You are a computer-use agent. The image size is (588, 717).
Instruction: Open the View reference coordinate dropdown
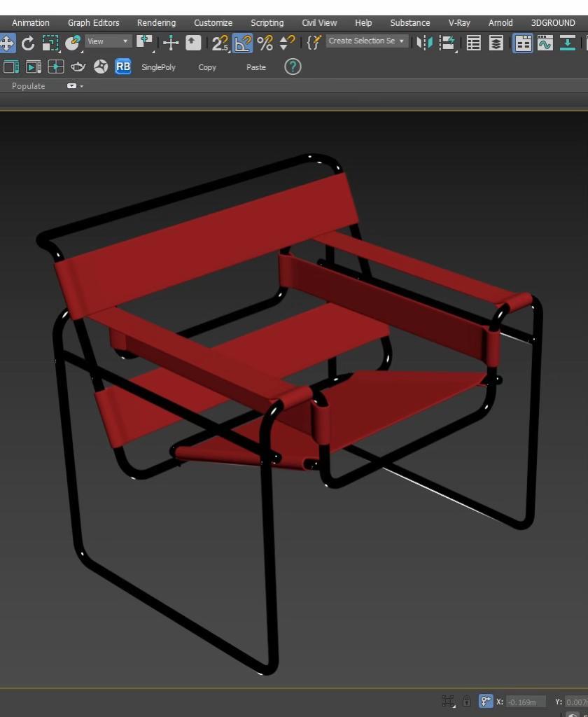coord(108,41)
